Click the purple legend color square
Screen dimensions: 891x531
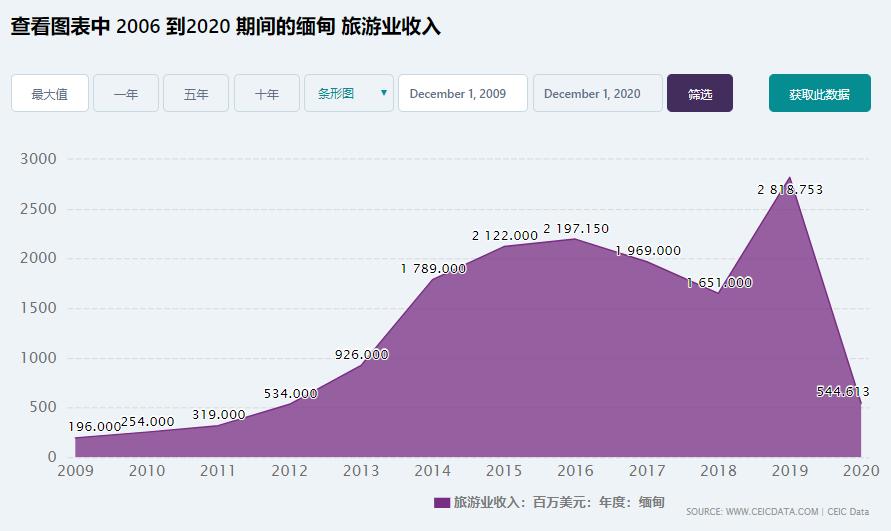point(441,502)
